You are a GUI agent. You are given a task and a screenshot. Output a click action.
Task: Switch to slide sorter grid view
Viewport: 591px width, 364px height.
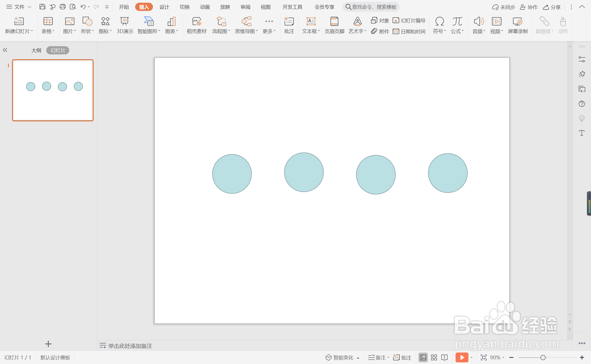pos(434,357)
